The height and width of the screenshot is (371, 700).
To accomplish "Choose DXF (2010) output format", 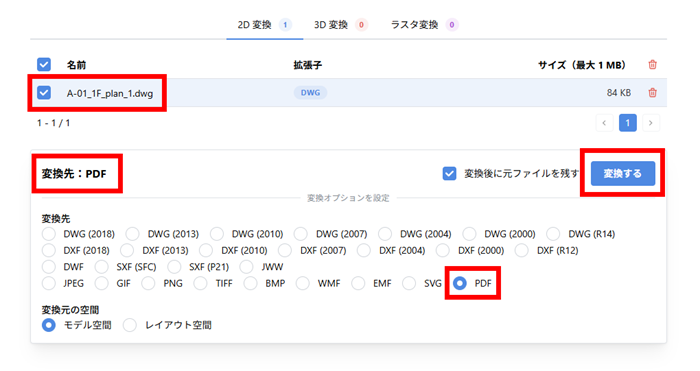I will 206,250.
